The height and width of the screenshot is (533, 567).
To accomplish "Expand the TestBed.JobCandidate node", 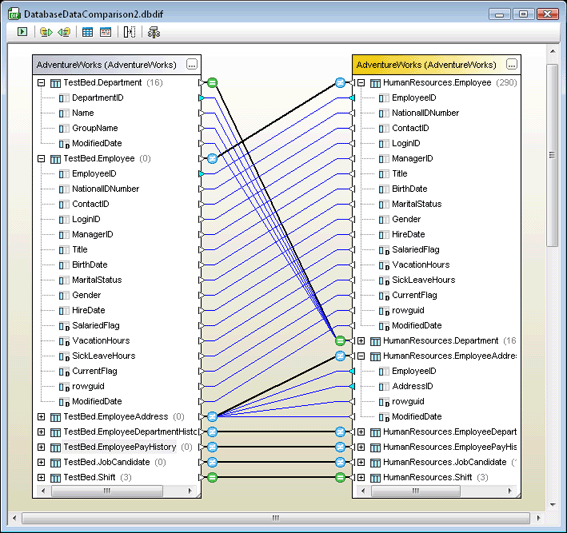I will tap(41, 462).
